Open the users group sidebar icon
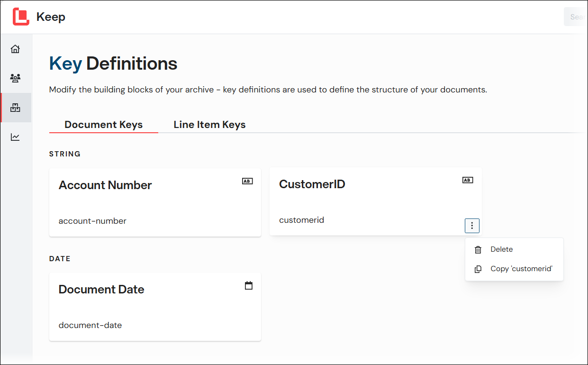 [x=16, y=78]
